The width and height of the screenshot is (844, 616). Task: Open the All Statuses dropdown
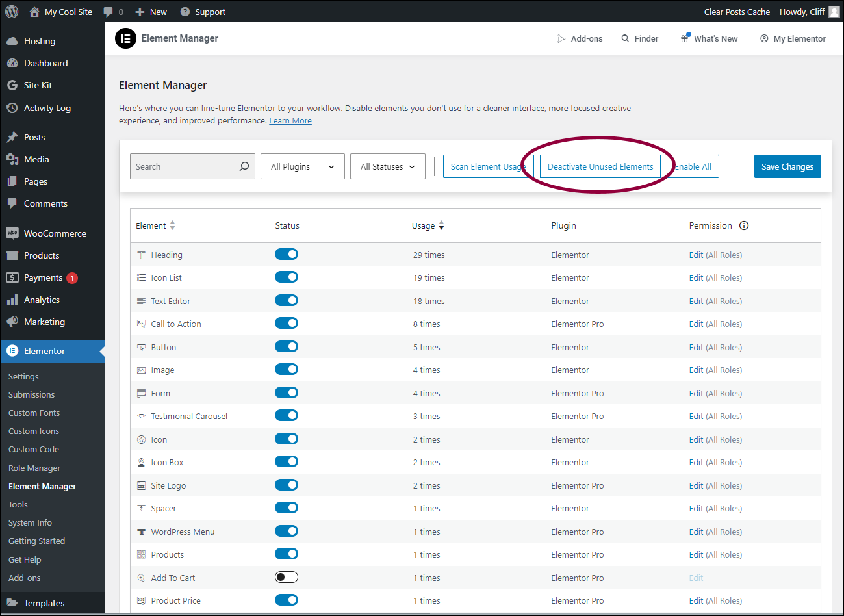(388, 166)
